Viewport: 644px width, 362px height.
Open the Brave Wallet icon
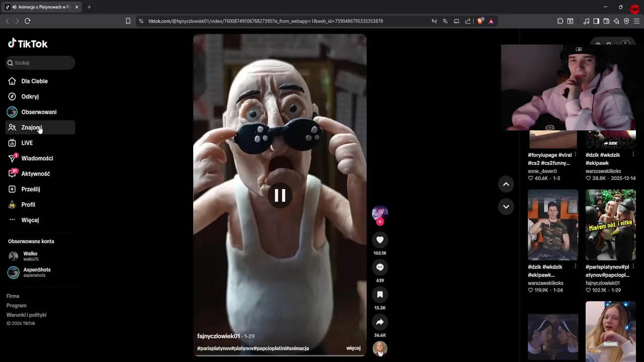606,21
